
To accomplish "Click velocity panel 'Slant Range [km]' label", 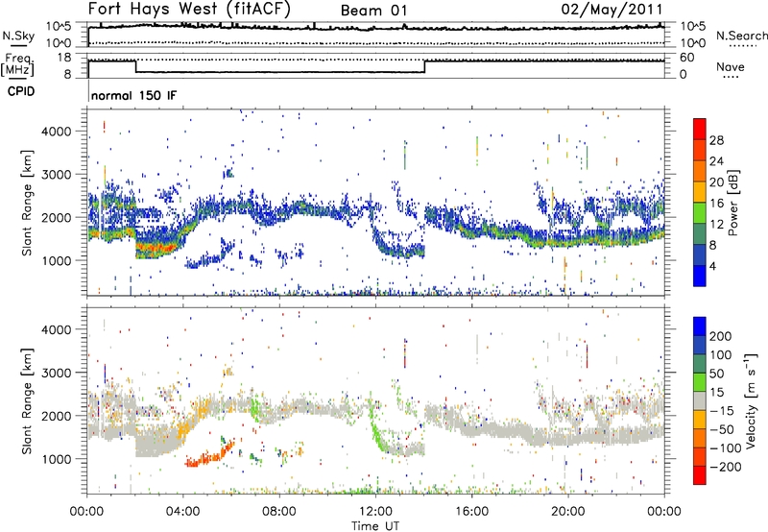I will pos(27,400).
